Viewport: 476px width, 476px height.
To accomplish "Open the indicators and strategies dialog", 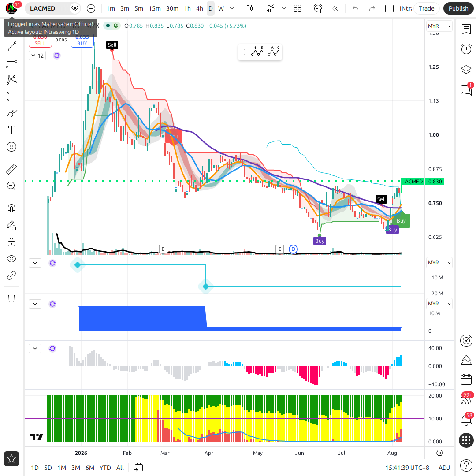I will click(270, 8).
